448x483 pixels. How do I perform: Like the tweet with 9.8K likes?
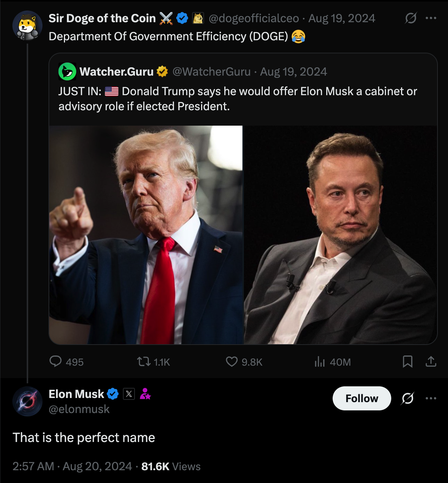point(232,362)
